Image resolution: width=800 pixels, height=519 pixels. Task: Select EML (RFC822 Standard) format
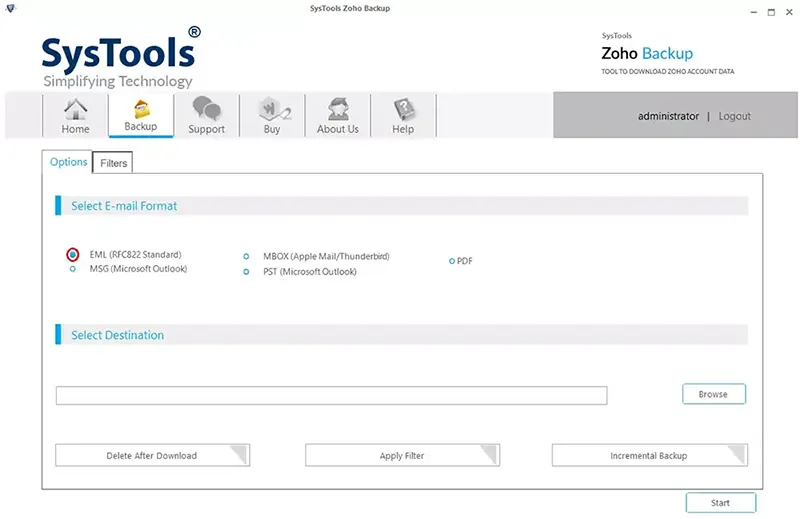point(72,254)
